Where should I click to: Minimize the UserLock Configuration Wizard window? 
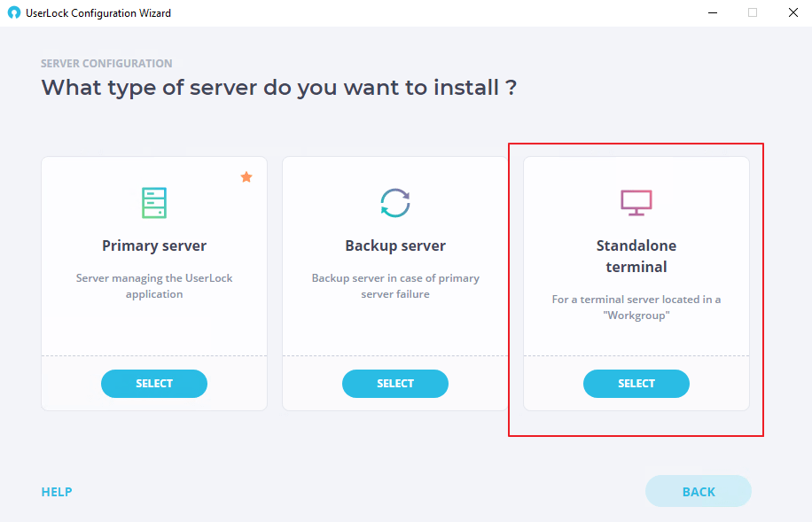coord(713,13)
